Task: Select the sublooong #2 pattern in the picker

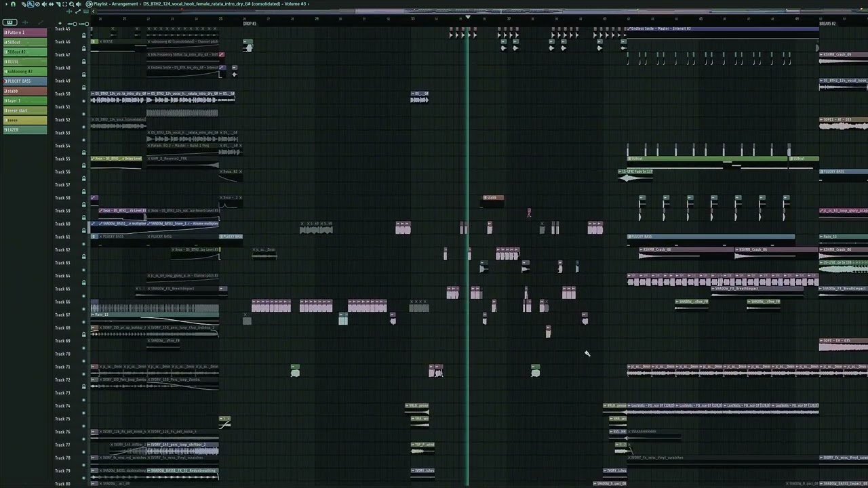Action: click(24, 71)
